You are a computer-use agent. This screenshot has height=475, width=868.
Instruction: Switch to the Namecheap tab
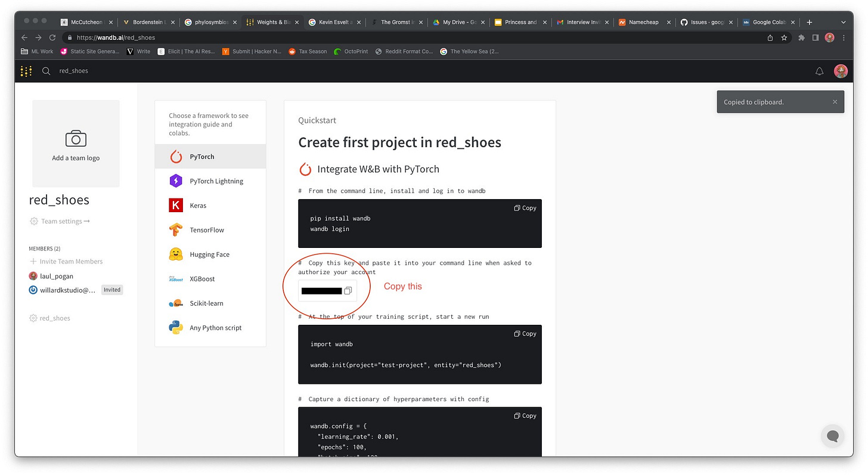tap(644, 22)
